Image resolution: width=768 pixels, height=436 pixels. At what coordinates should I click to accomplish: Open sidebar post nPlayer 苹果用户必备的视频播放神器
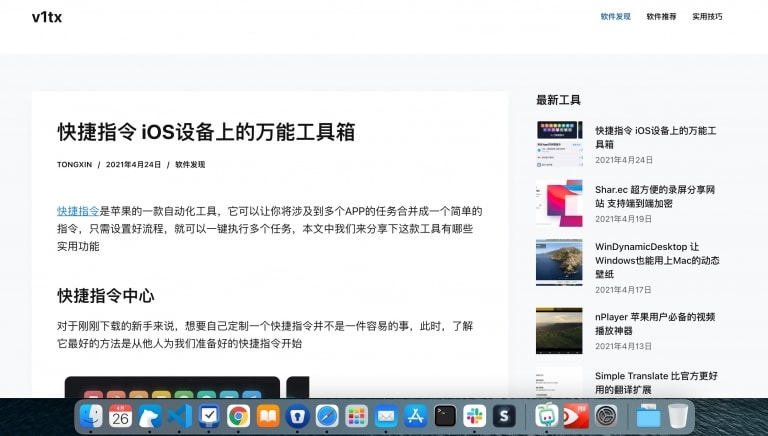tap(655, 323)
